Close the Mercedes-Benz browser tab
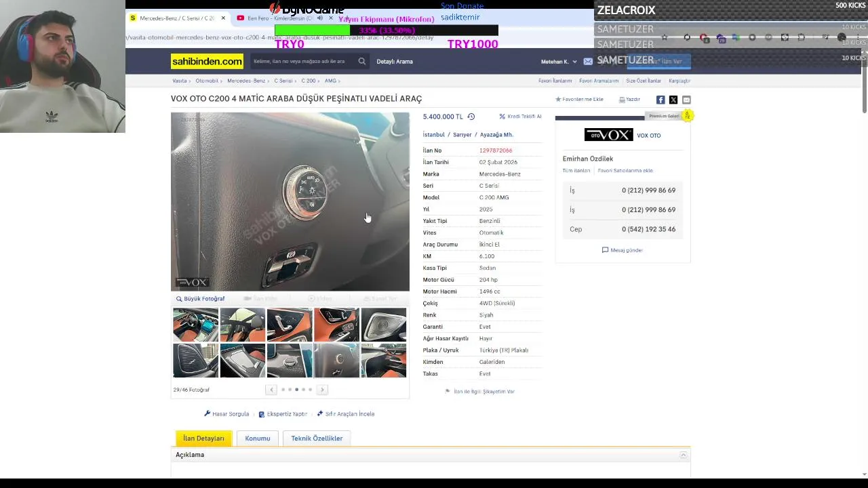The width and height of the screenshot is (868, 488). coord(223,18)
